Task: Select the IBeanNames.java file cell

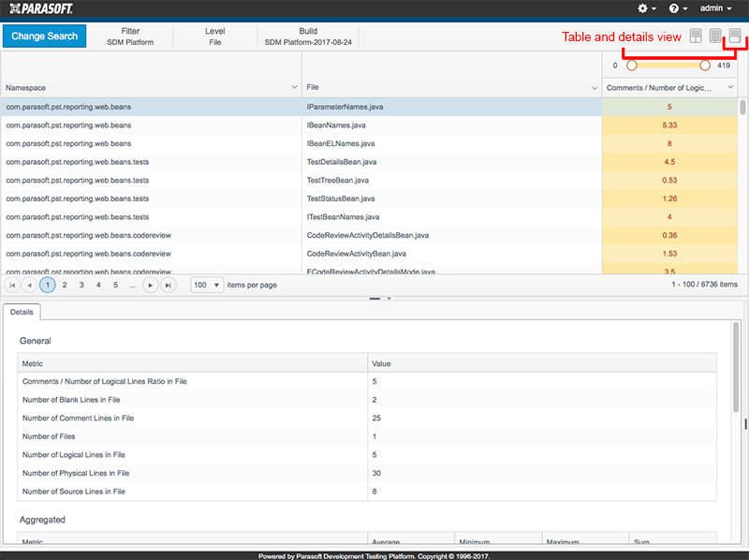Action: tap(452, 125)
